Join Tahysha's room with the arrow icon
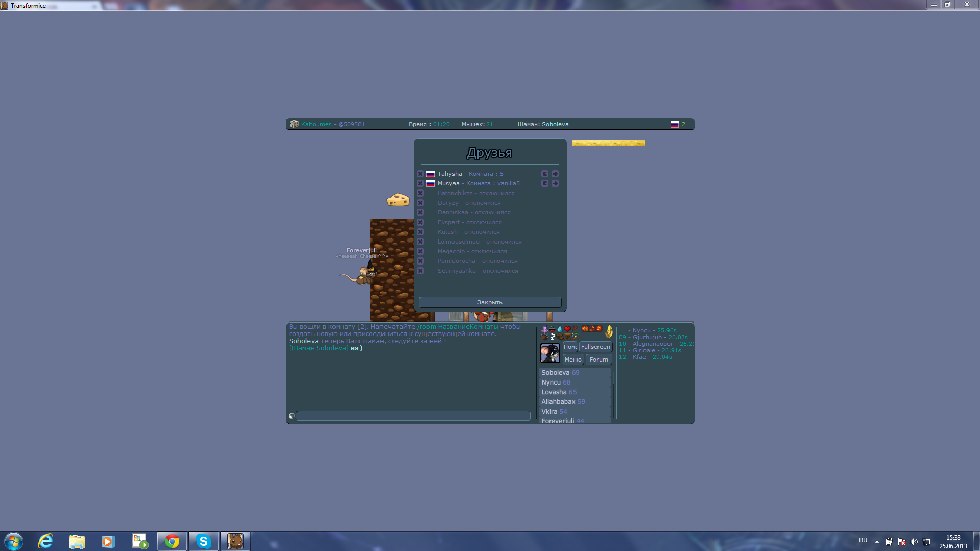980x551 pixels. 555,174
